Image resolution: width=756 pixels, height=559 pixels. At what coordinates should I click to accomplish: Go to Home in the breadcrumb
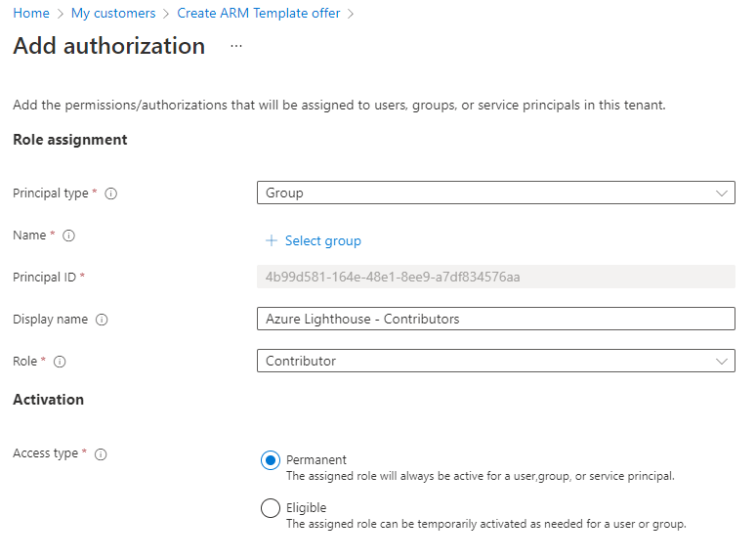tap(31, 14)
